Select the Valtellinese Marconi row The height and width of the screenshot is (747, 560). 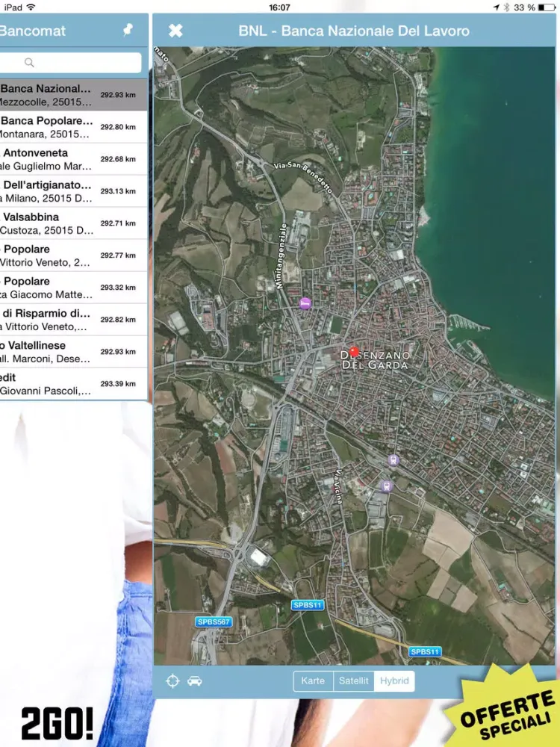74,352
